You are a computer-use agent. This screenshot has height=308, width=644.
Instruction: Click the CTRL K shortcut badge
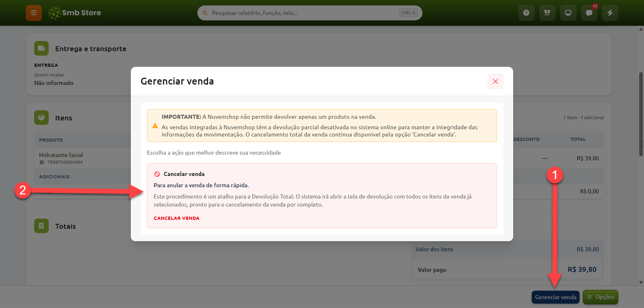click(408, 13)
